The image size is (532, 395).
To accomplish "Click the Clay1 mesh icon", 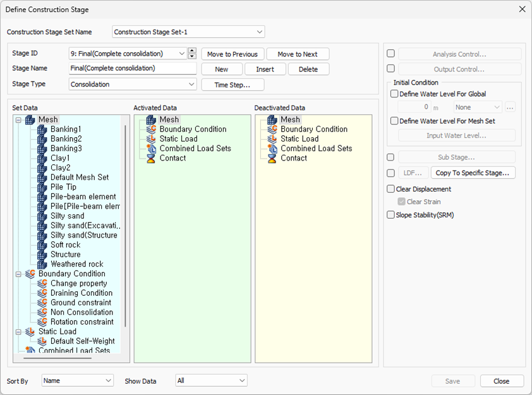I will (x=42, y=158).
